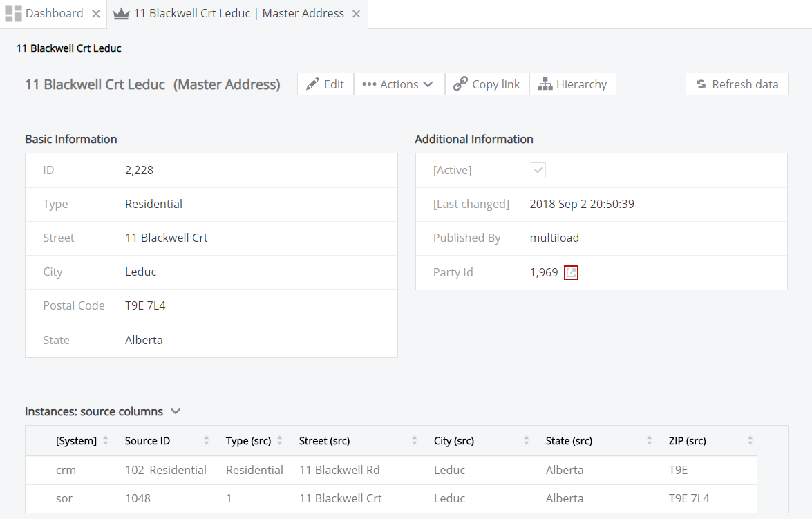Sort by the [System] column arrows
This screenshot has width=812, height=519.
(x=106, y=441)
